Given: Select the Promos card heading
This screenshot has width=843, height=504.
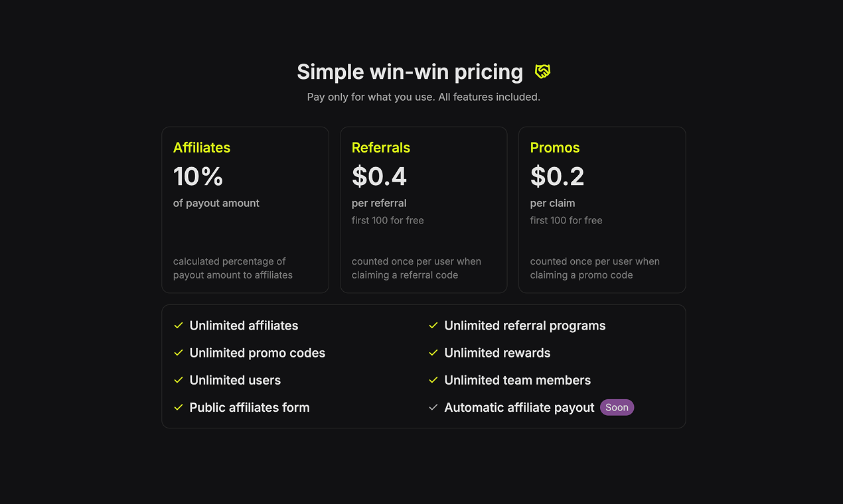Looking at the screenshot, I should tap(555, 147).
